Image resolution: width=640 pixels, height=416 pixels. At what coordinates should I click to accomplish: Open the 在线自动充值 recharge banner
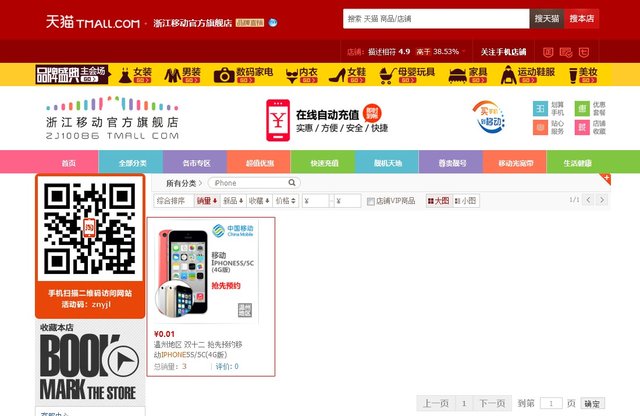click(x=327, y=120)
